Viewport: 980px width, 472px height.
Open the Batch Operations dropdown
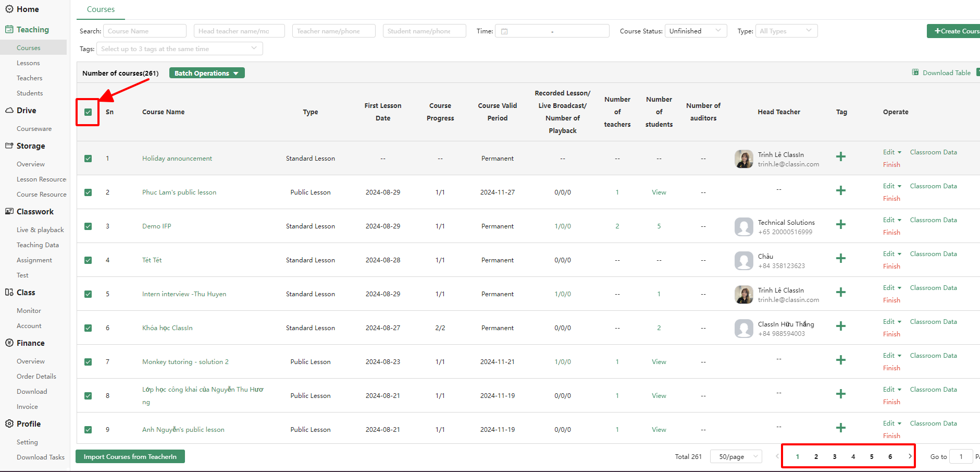pyautogui.click(x=207, y=73)
